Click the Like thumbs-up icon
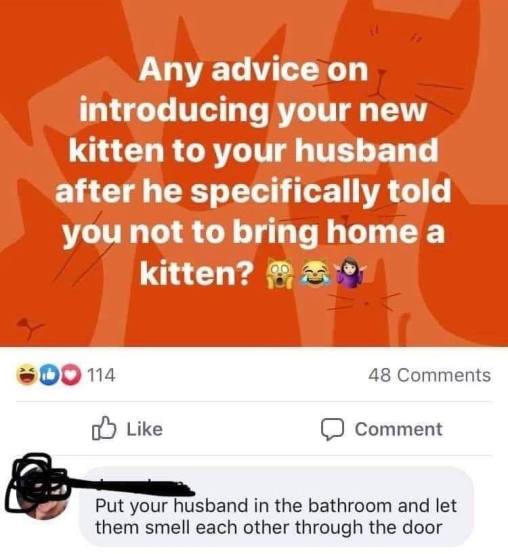This screenshot has height=554, width=508. pos(104,429)
